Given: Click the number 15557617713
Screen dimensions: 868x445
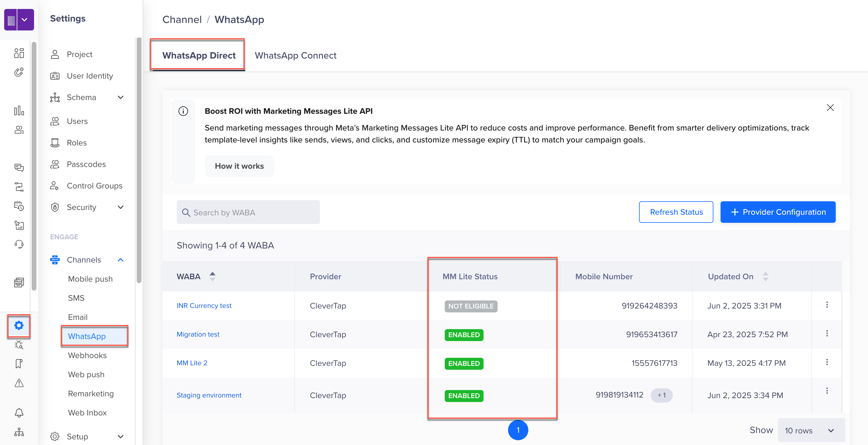Looking at the screenshot, I should (654, 363).
